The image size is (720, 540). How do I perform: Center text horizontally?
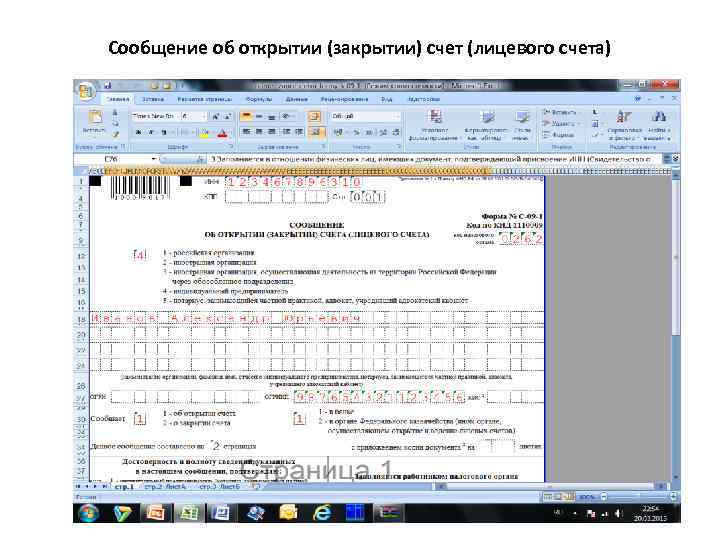(x=259, y=132)
